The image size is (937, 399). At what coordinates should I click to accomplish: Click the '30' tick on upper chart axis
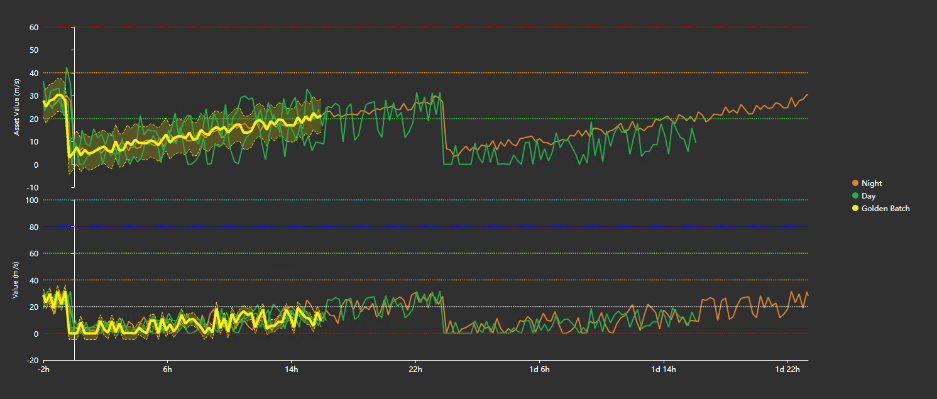pyautogui.click(x=34, y=96)
